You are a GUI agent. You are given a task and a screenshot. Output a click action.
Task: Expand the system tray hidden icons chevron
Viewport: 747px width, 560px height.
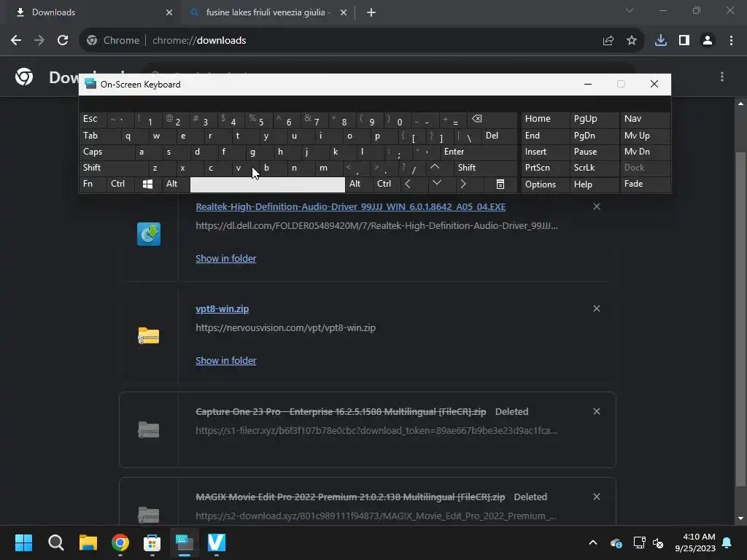pyautogui.click(x=593, y=542)
